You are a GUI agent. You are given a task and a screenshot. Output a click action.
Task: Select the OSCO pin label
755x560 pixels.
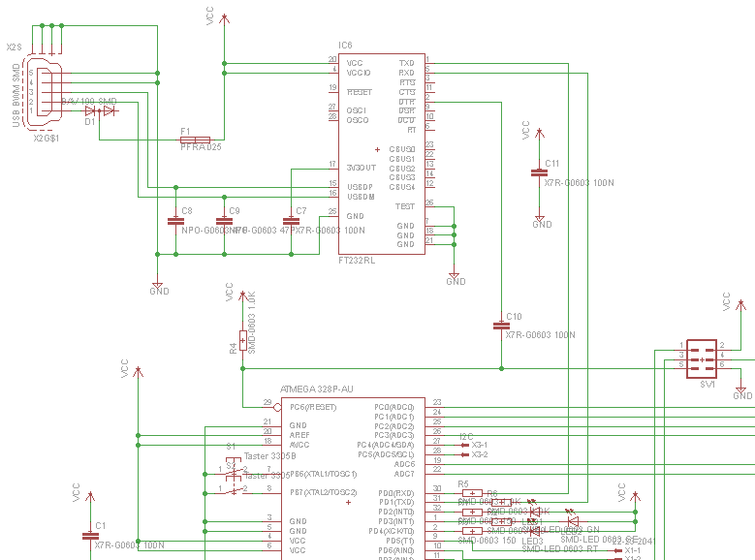click(358, 120)
